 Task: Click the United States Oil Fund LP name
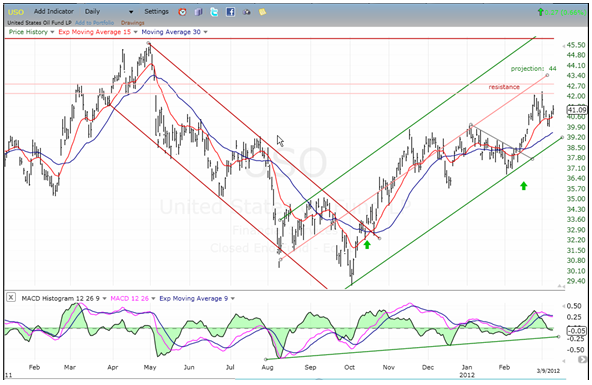pyautogui.click(x=39, y=23)
